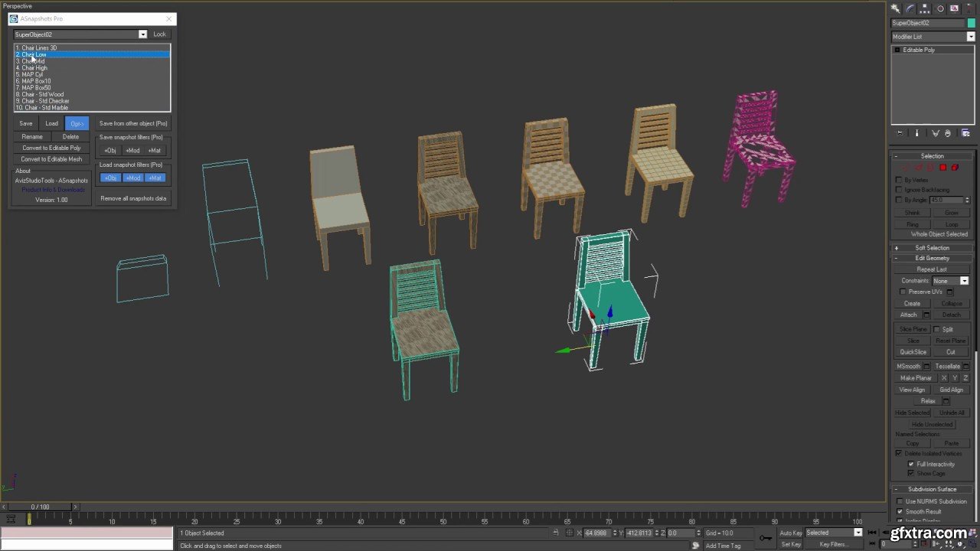Select Element sub-object level icon
Viewport: 980px width, 551px height.
955,168
